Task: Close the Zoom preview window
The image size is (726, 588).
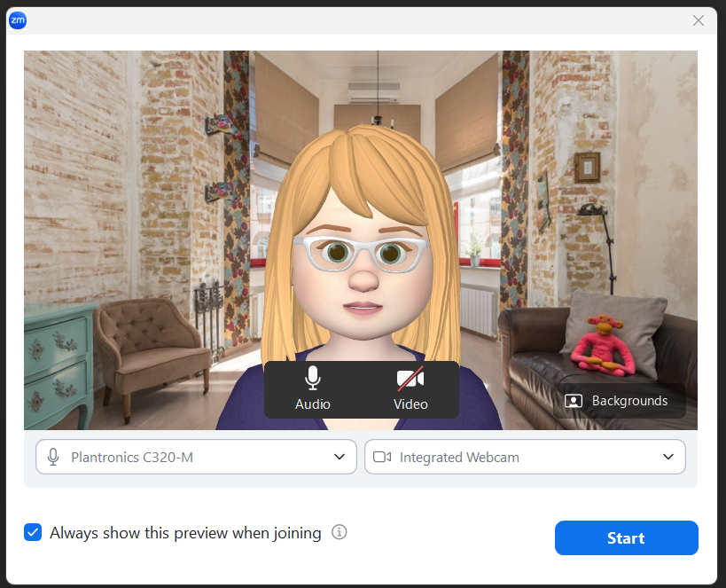Action: click(x=699, y=20)
